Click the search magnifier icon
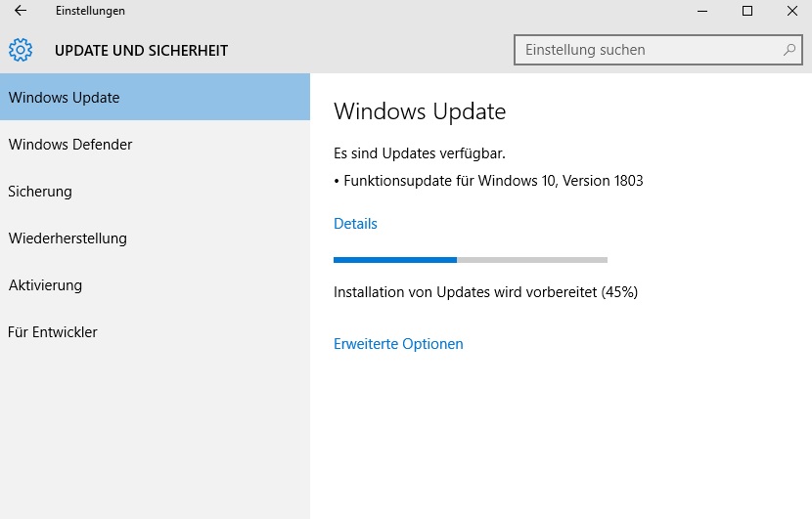 tap(789, 50)
